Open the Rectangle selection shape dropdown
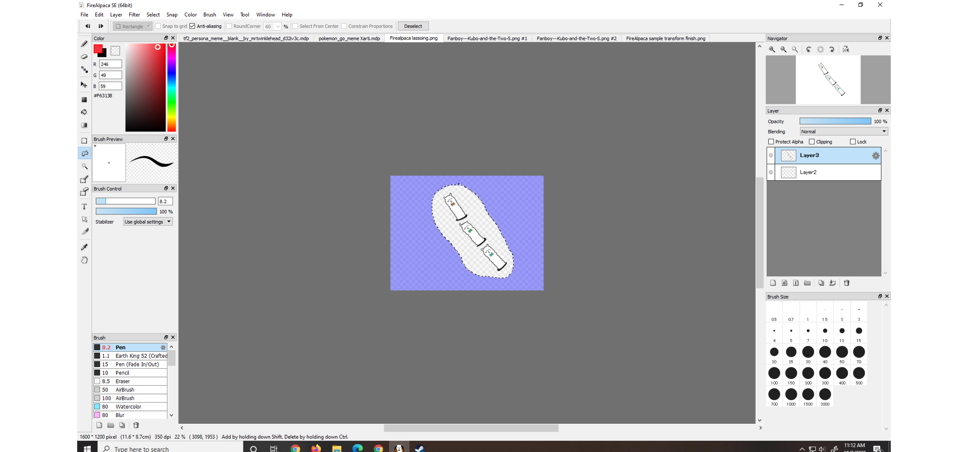This screenshot has width=980, height=452. click(x=133, y=26)
